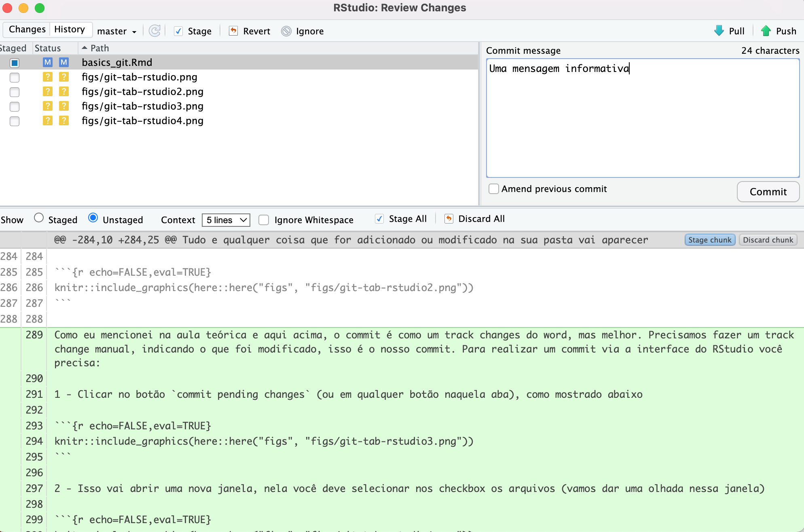Click the Stage chunk button
Image resolution: width=804 pixels, height=532 pixels.
710,240
